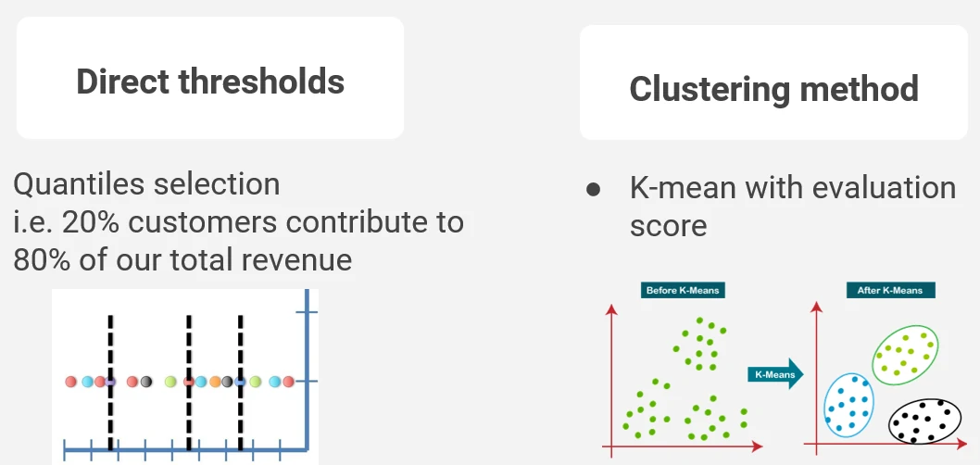The height and width of the screenshot is (465, 980).
Task: Click the teal K-Means arrow
Action: point(775,375)
